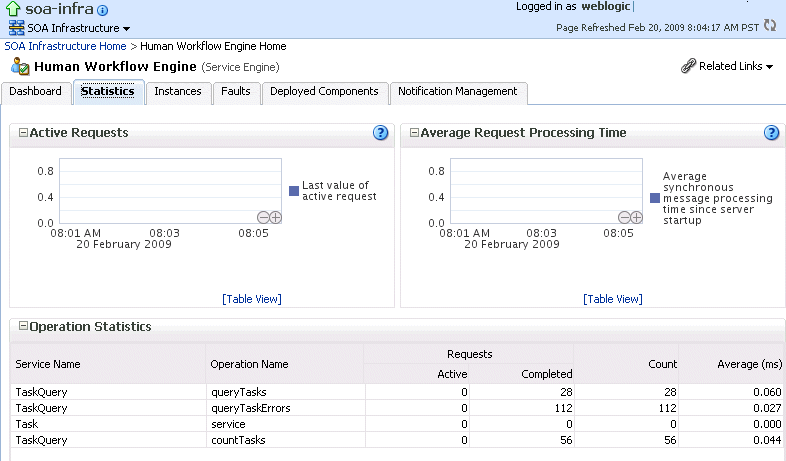Open Table View under Active Requests

coord(252,299)
